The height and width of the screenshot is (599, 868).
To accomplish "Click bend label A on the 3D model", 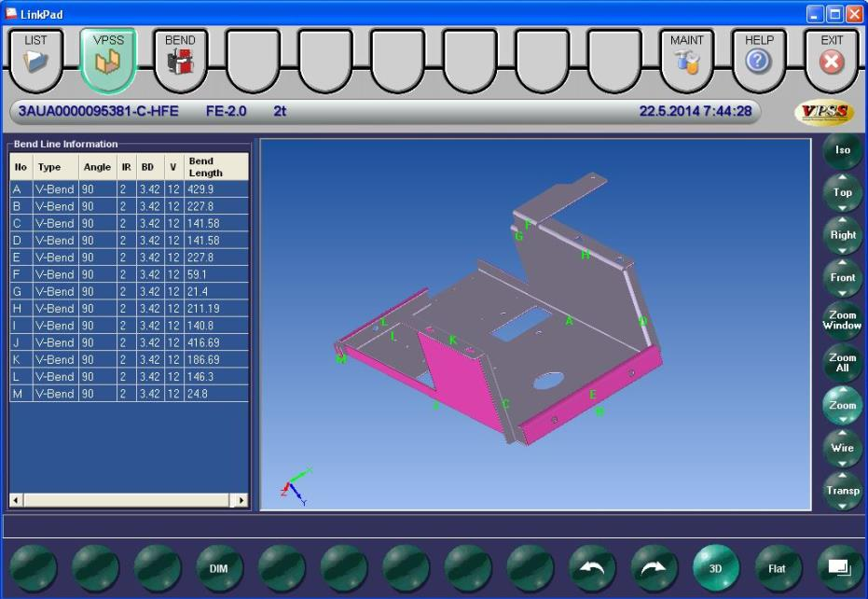I will click(x=569, y=321).
